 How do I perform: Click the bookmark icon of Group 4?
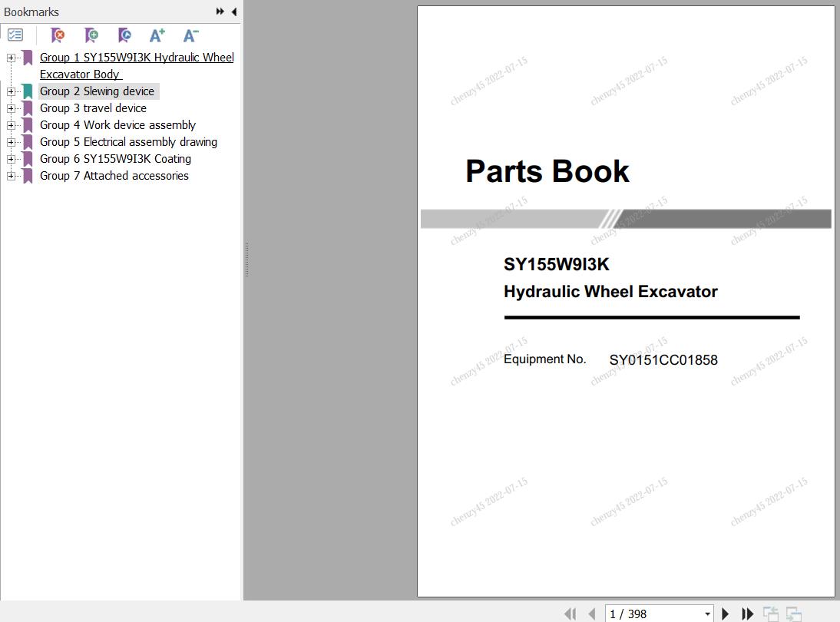pos(28,125)
